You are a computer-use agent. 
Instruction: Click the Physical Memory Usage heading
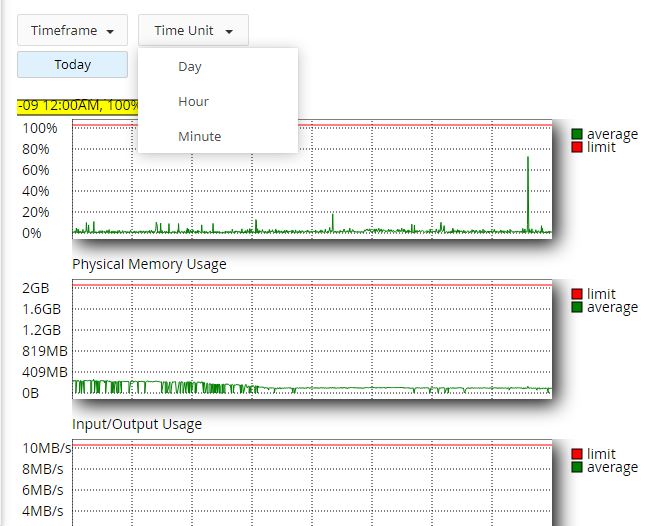pos(149,264)
